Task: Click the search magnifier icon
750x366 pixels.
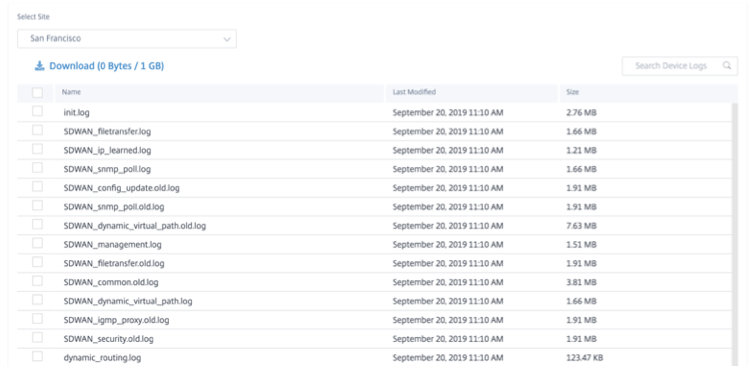Action: click(x=727, y=66)
